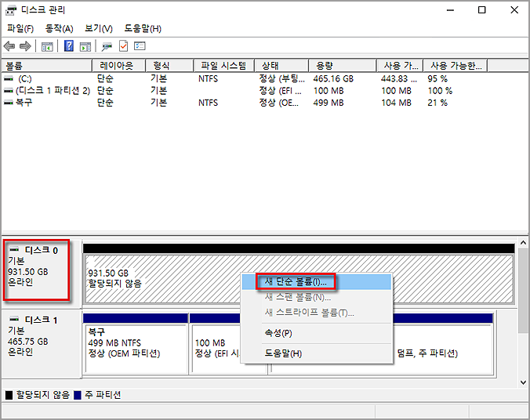Screen dimensions: 530x420
Task: Click the black 할당되지 않음 legend swatch
Action: pos(9,395)
